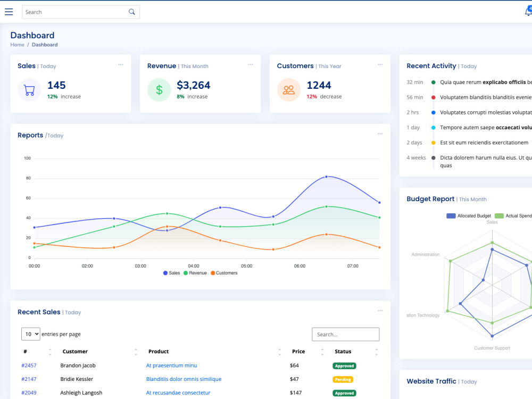The width and height of the screenshot is (532, 399).
Task: Open Revenue card filter menu
Action: (x=251, y=64)
